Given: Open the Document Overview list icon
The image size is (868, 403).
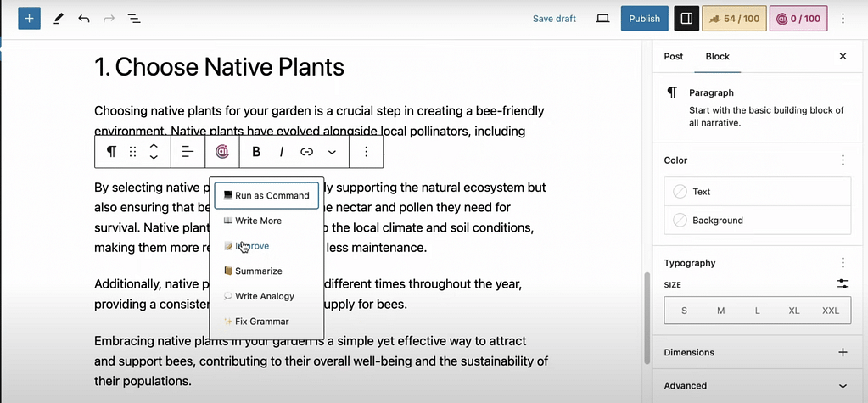Looking at the screenshot, I should [x=134, y=18].
